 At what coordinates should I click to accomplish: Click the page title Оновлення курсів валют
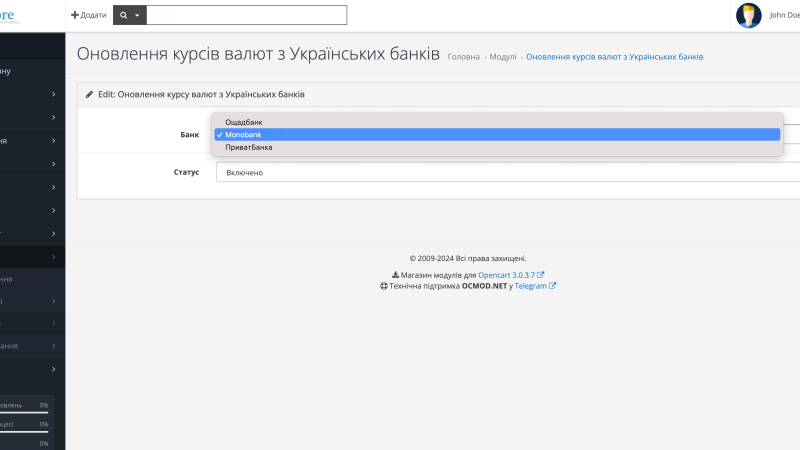tap(258, 54)
